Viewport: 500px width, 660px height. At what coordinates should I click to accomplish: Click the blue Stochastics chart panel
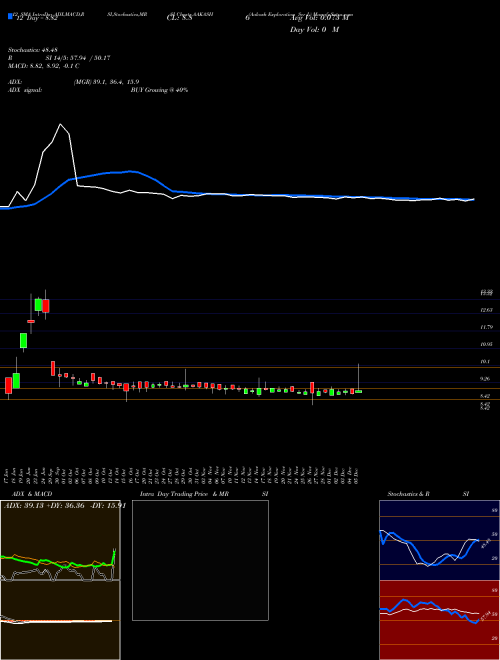click(x=439, y=540)
